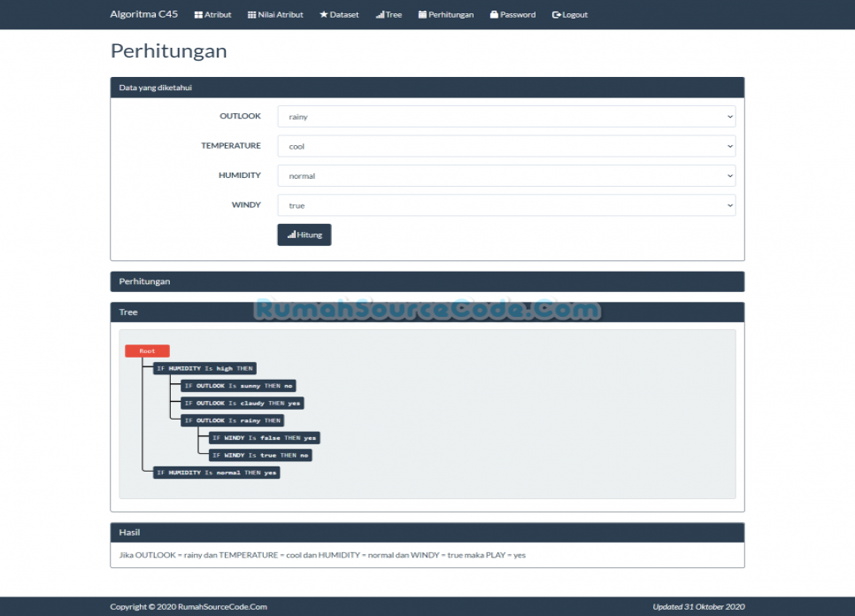Open the WINDY dropdown showing true

[x=506, y=204]
